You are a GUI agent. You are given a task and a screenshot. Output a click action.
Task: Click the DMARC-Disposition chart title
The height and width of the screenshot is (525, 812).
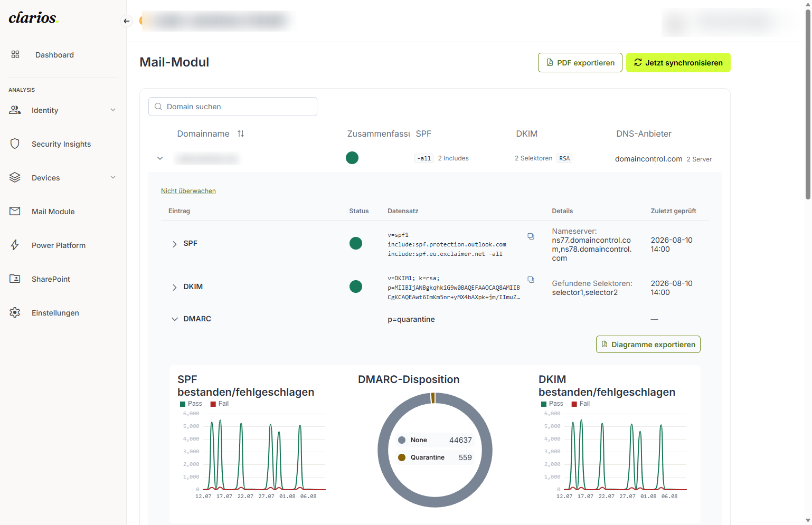(x=409, y=379)
